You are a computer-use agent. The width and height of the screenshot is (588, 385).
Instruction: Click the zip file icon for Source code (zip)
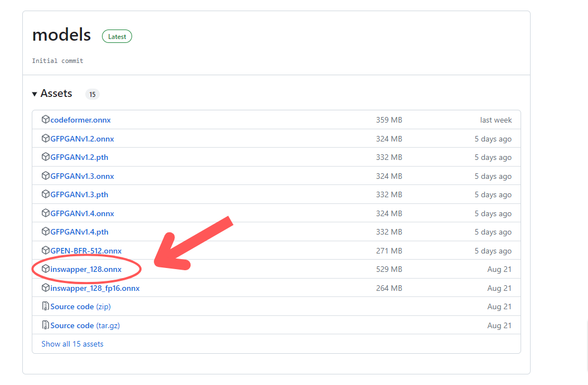click(x=46, y=306)
